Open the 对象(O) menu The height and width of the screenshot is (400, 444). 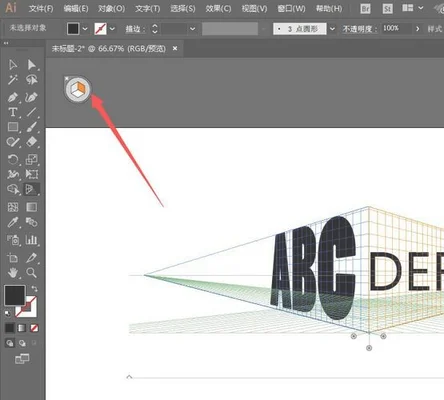click(x=111, y=9)
